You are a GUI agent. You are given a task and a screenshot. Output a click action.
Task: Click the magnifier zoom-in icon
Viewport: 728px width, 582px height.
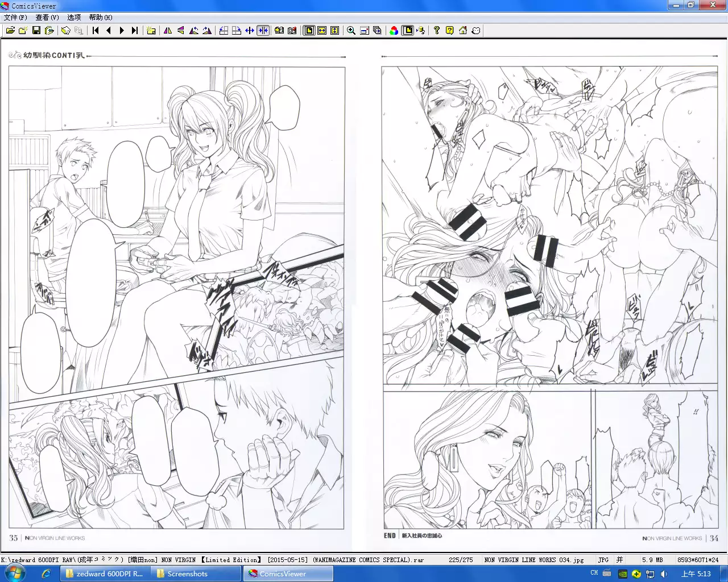pos(351,31)
